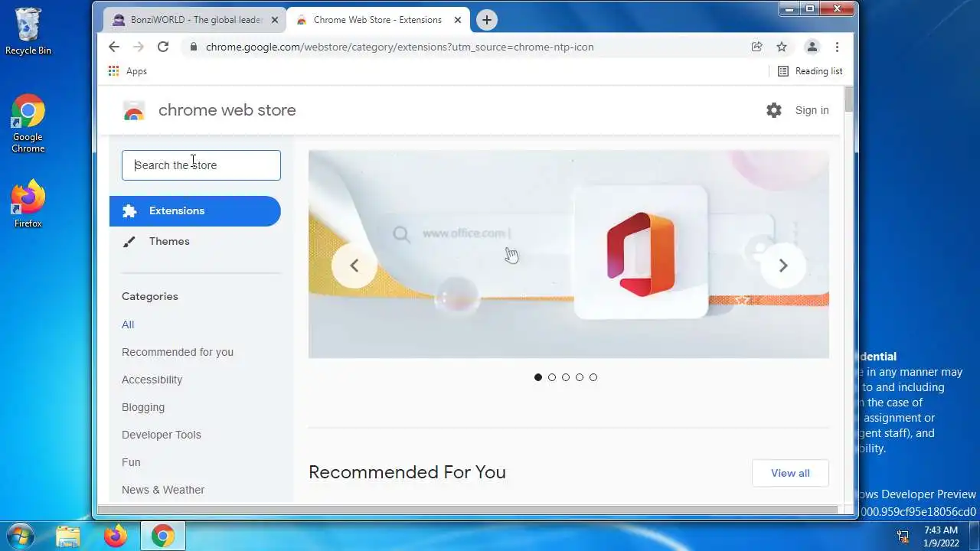Viewport: 980px width, 551px height.
Task: Open the Office featured banner
Action: [568, 254]
